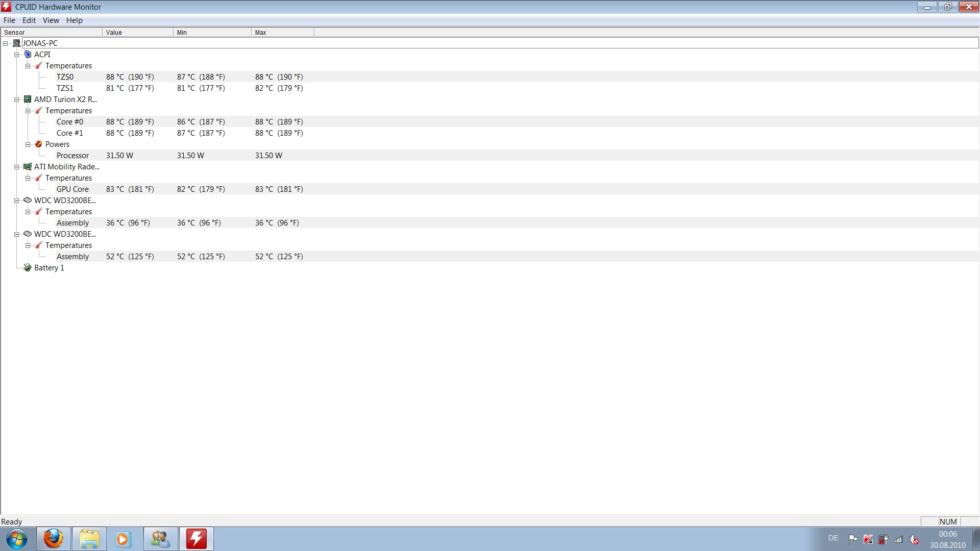Viewport: 980px width, 551px height.
Task: Click HWMonitor lightning icon in taskbar
Action: tap(196, 539)
